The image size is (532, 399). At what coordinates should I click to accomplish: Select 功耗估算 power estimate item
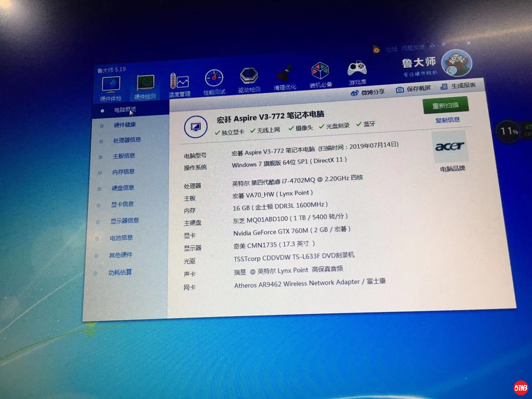click(120, 273)
